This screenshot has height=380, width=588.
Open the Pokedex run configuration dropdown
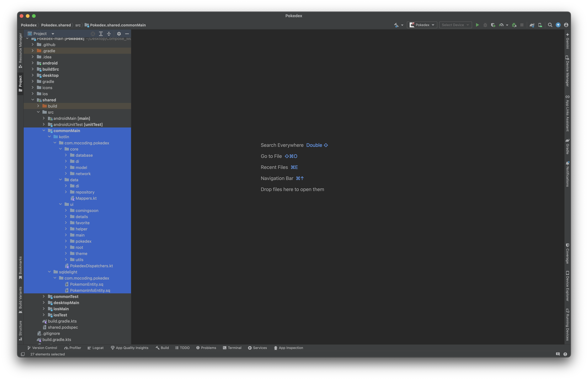422,25
